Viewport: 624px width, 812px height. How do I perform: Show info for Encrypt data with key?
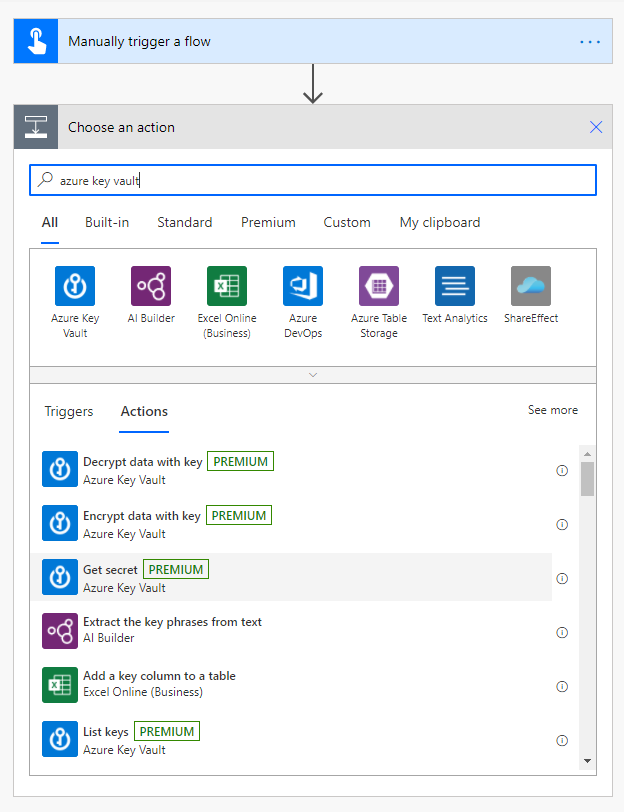[562, 525]
